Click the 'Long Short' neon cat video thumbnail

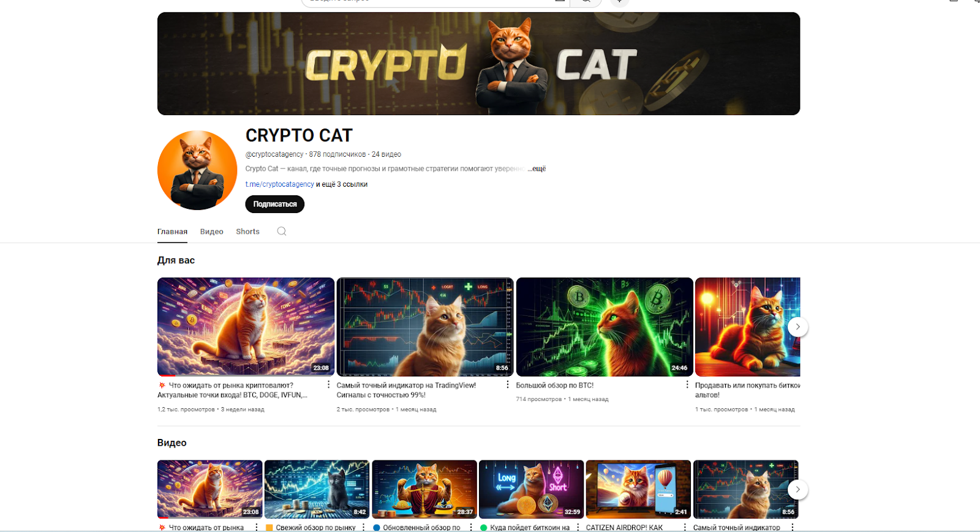pos(531,489)
